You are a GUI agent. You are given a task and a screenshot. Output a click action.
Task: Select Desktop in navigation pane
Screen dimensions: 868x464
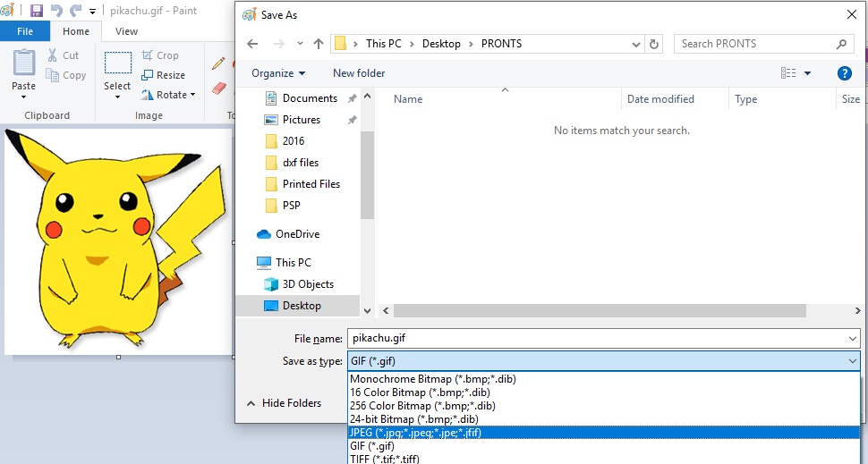(298, 305)
